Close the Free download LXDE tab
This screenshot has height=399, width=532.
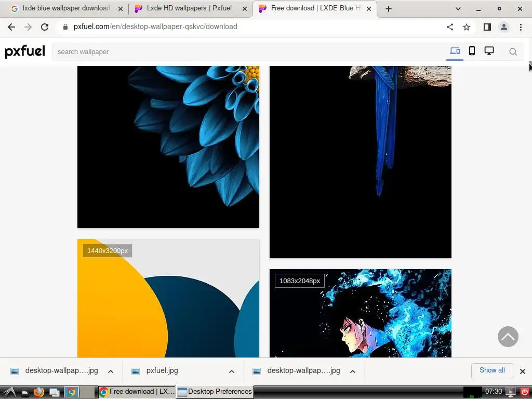click(369, 9)
